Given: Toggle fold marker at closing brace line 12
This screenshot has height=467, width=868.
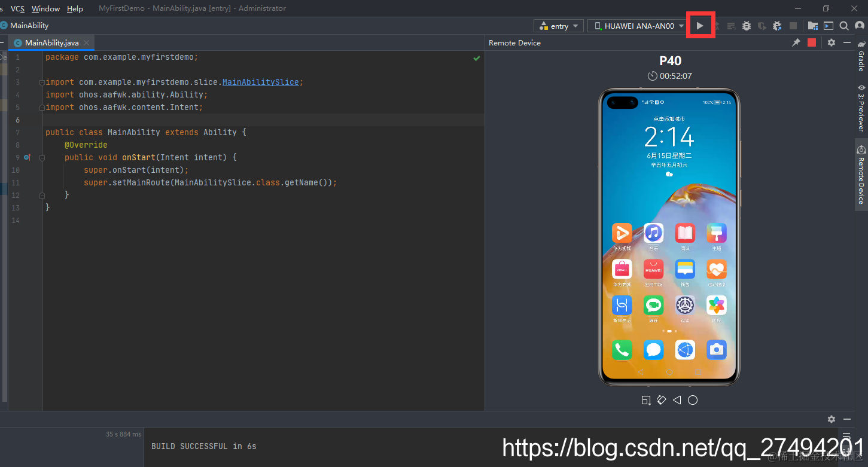Looking at the screenshot, I should coord(42,196).
